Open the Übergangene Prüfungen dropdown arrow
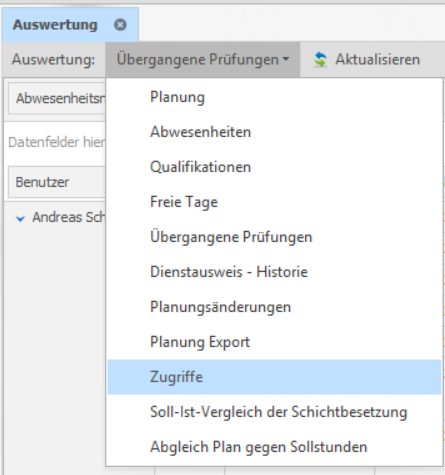Image resolution: width=445 pixels, height=475 pixels. [x=286, y=60]
